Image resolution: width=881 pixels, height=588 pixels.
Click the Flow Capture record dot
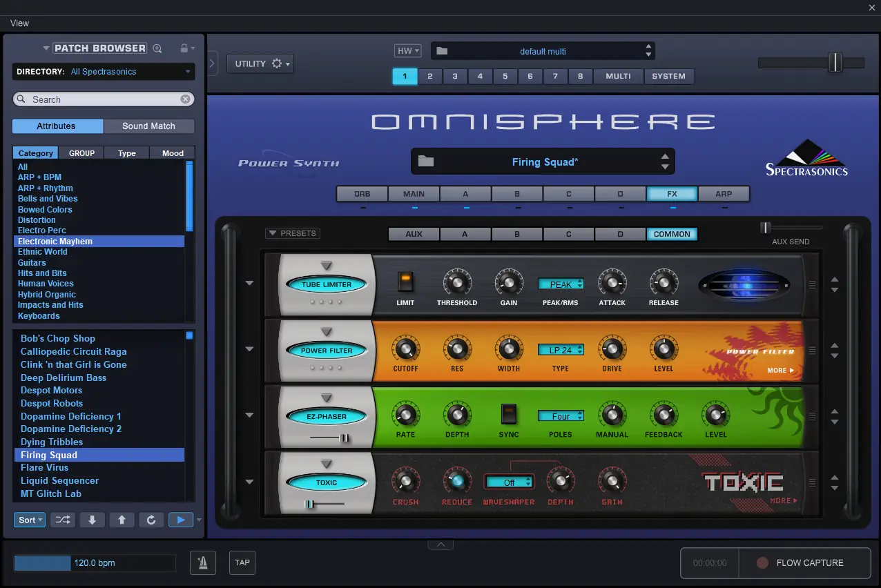[x=762, y=563]
